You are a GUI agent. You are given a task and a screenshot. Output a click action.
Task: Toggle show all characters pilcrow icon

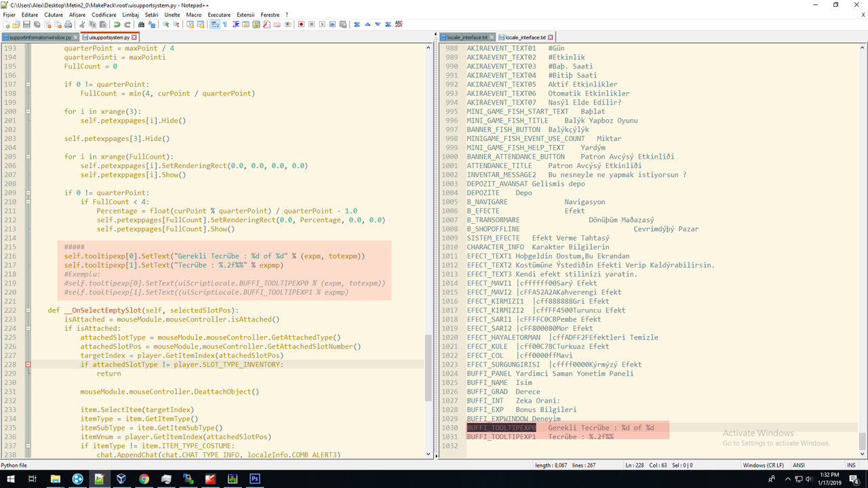pos(224,24)
